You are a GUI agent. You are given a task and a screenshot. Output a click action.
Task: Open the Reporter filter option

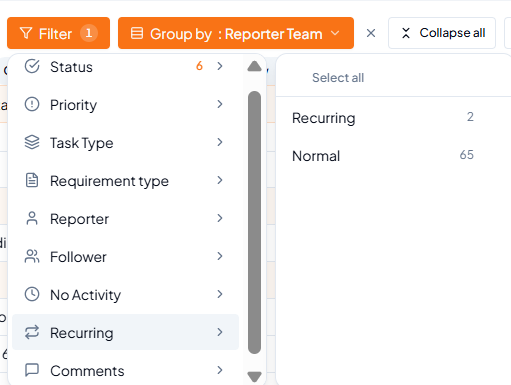click(x=125, y=219)
